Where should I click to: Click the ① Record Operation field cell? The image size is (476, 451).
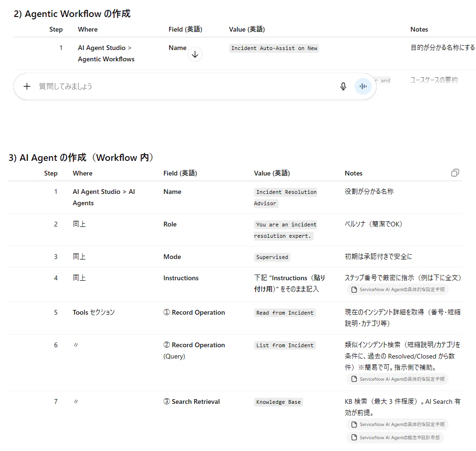pos(194,312)
